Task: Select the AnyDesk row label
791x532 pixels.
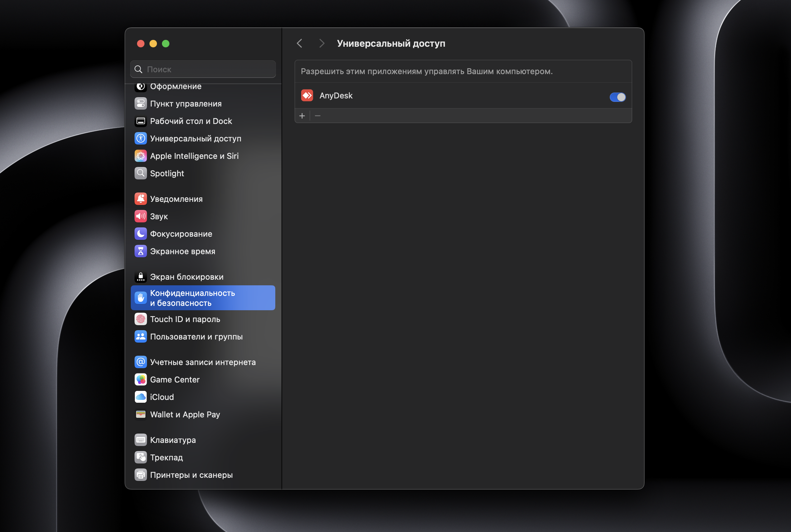Action: coord(336,96)
